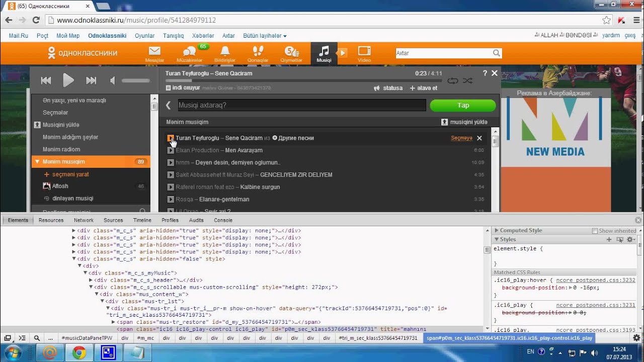
Task: Click 'statusa' megaphone link
Action: (x=388, y=88)
